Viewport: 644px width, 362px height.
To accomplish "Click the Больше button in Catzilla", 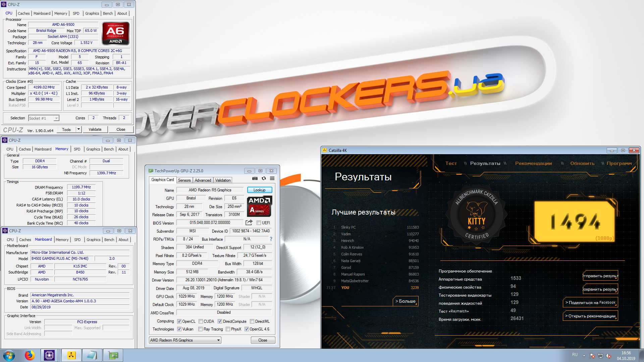I will tap(405, 301).
